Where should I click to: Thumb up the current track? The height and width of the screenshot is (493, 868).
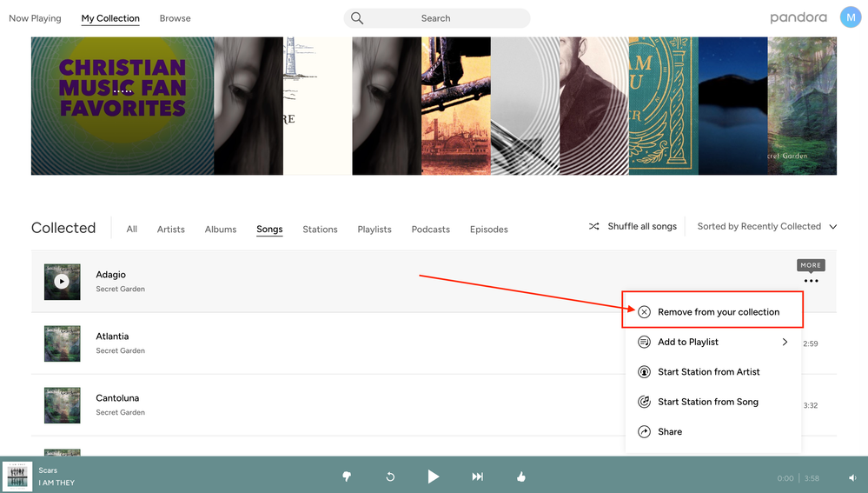coord(521,476)
